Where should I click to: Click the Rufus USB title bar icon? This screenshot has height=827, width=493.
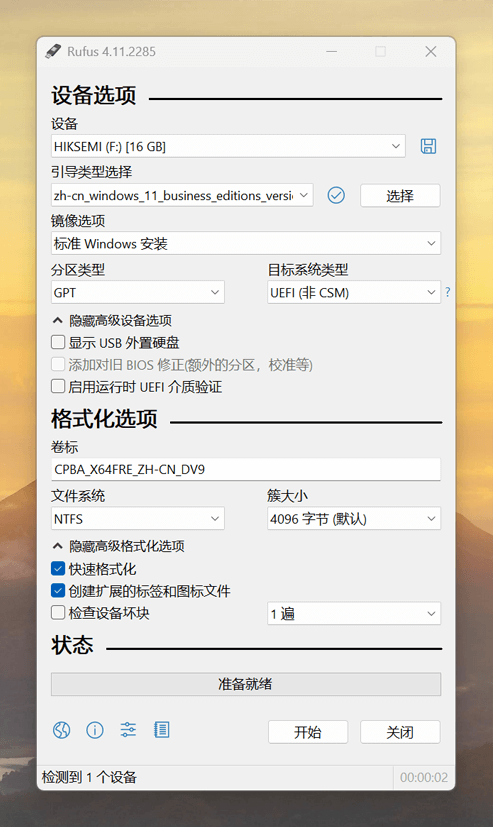point(53,51)
